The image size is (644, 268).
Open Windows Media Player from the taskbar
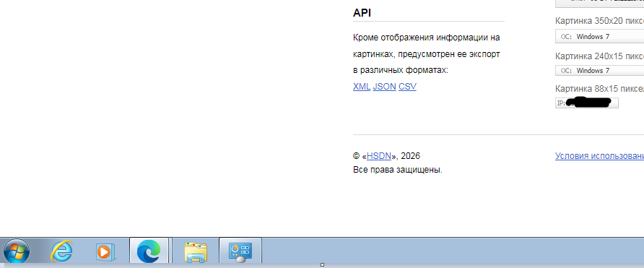(x=105, y=251)
